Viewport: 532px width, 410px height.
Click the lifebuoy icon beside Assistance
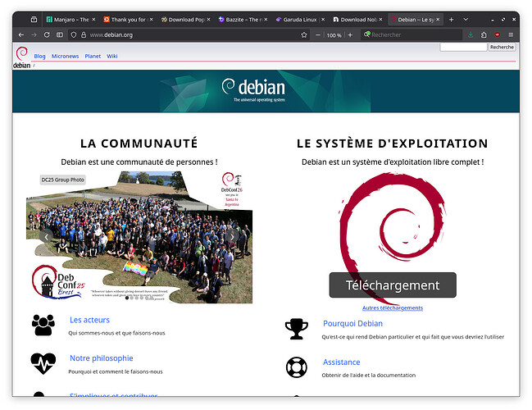296,367
